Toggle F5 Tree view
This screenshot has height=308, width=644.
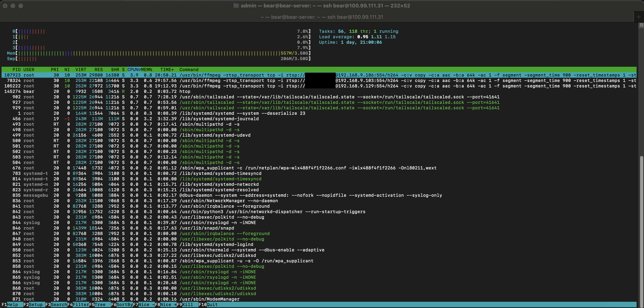pos(100,304)
